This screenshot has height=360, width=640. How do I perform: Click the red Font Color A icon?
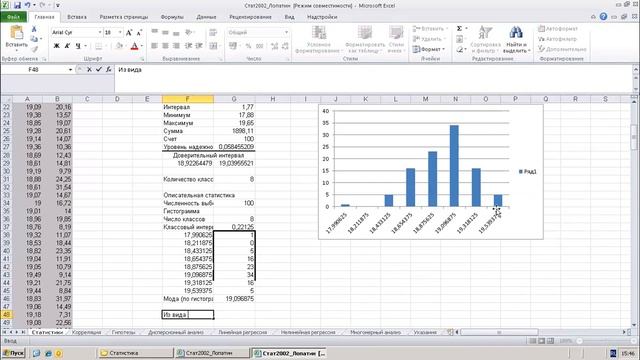coord(134,46)
